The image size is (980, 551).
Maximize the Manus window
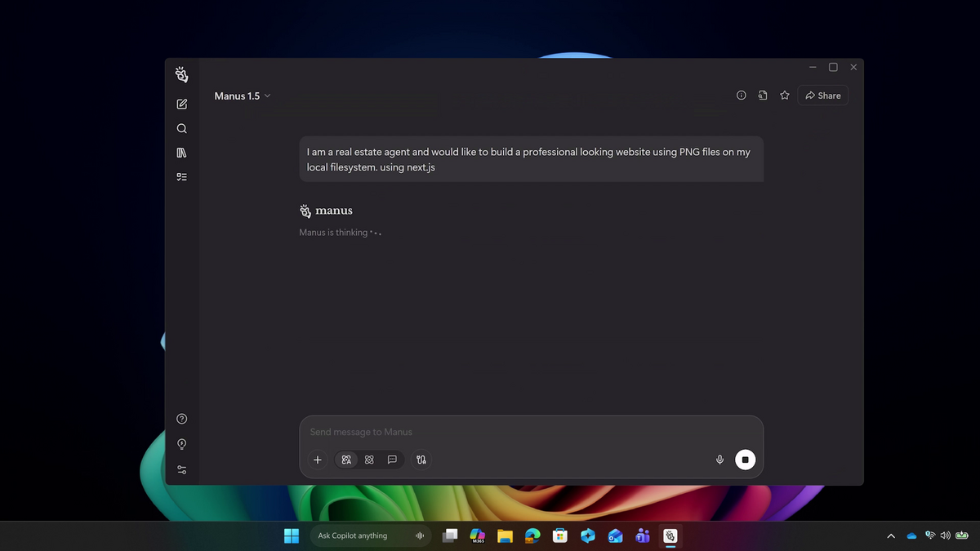pos(833,67)
